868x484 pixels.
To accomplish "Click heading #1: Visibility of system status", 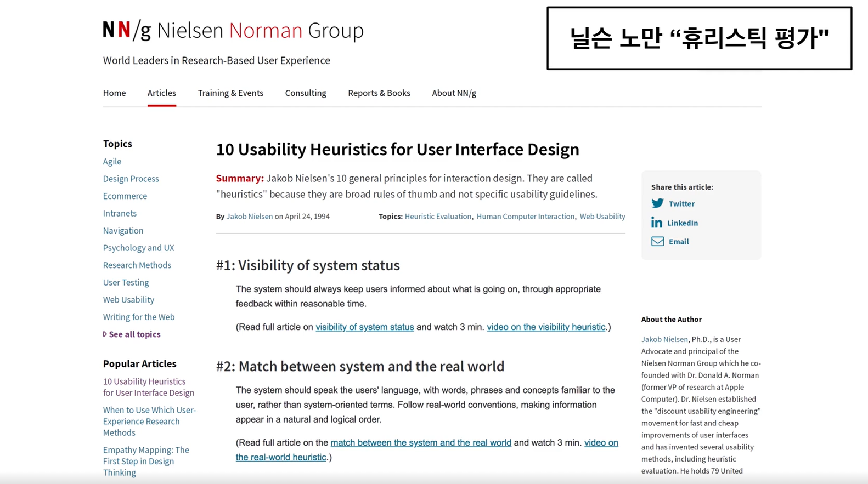I will click(x=308, y=265).
